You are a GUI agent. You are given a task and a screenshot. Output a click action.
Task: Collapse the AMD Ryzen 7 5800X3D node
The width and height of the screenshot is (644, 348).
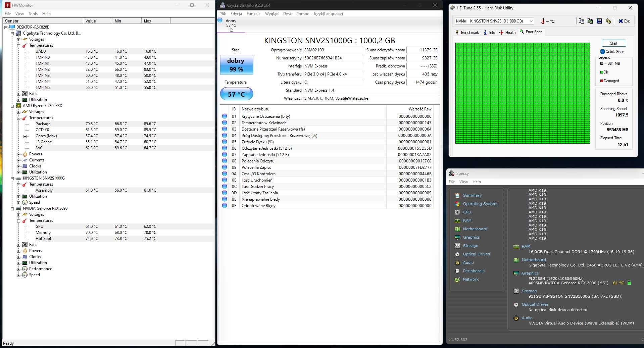[x=12, y=106]
